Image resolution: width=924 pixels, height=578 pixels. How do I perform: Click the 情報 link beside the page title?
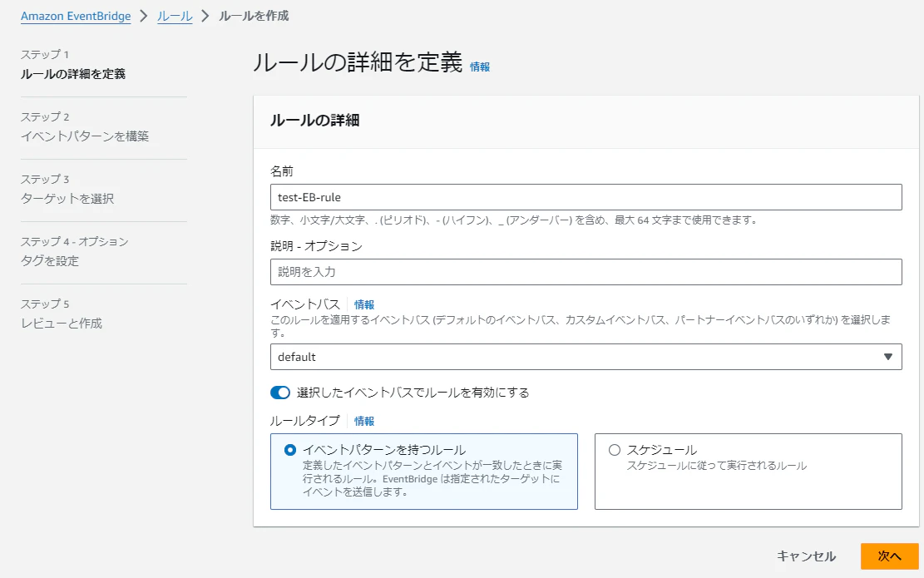click(x=480, y=67)
